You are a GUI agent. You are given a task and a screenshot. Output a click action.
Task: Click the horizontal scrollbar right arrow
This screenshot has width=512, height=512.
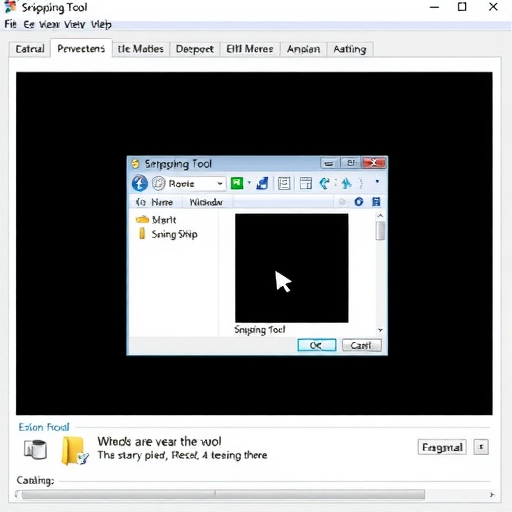[492, 495]
